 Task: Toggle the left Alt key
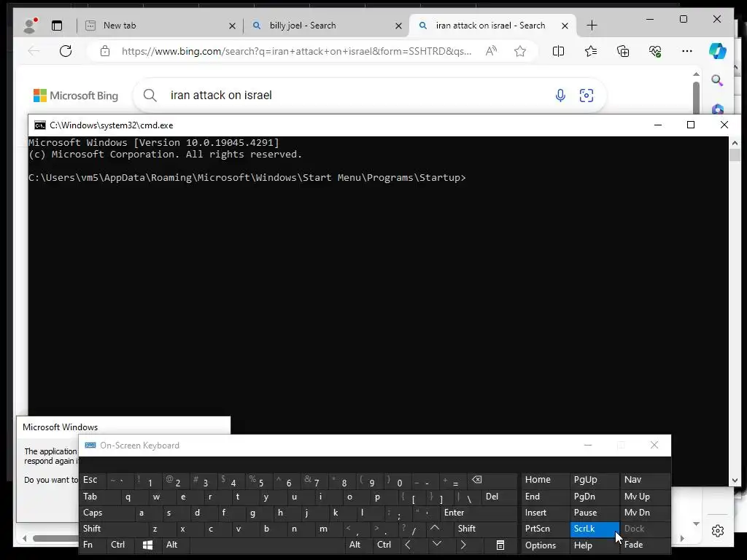175,545
